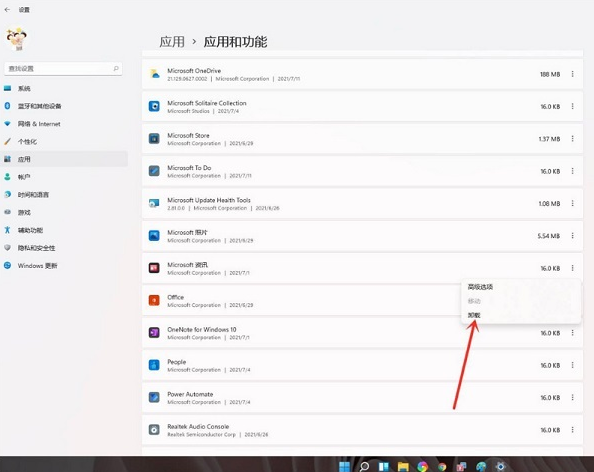Click the Microsoft Store app icon
Viewport: 594px width, 472px height.
tap(154, 139)
